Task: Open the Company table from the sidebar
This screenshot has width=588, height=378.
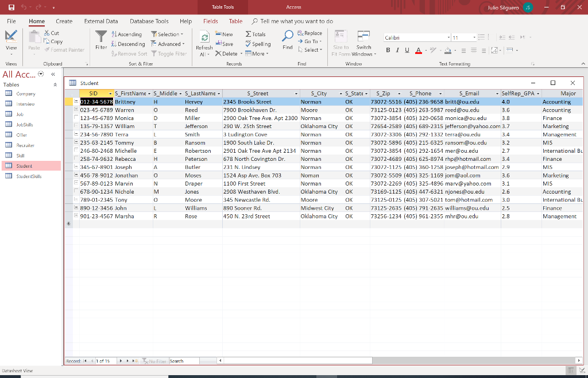Action: point(27,93)
